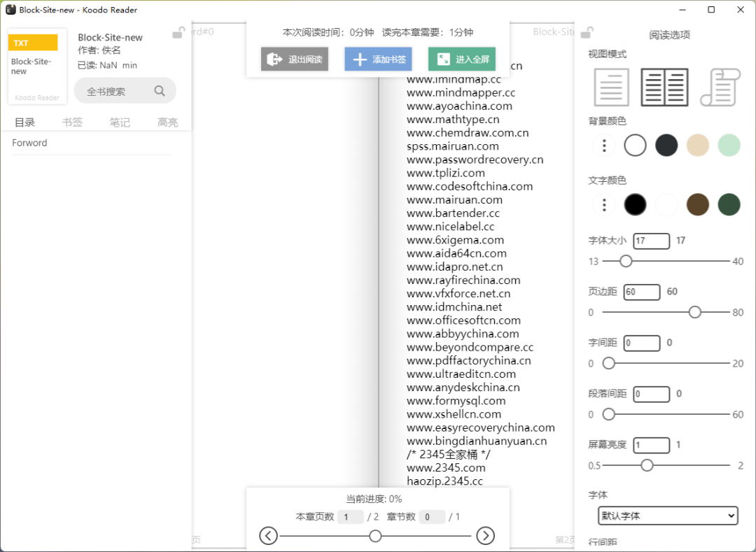Open more background color options via three-dot icon
Screen dimensions: 756x552
point(603,145)
